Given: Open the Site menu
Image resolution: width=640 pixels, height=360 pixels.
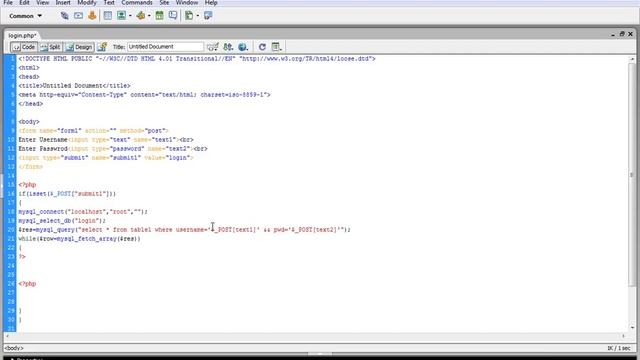Looking at the screenshot, I should point(164,2).
